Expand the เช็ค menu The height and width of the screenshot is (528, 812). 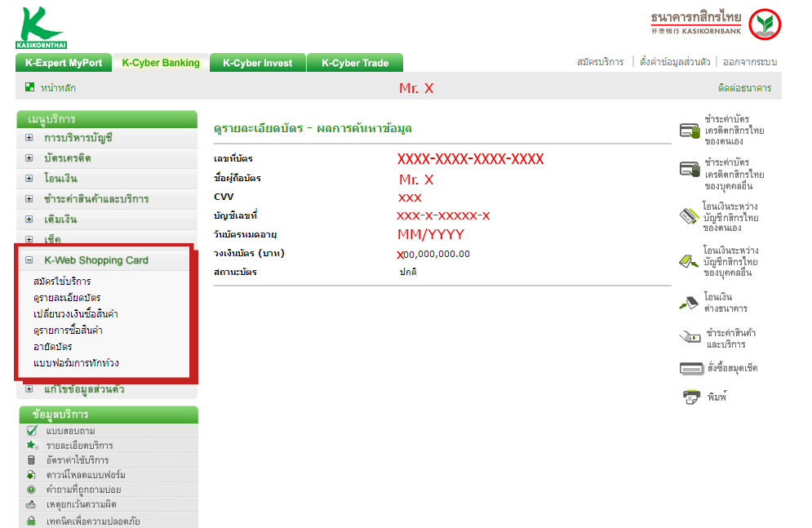pyautogui.click(x=29, y=239)
